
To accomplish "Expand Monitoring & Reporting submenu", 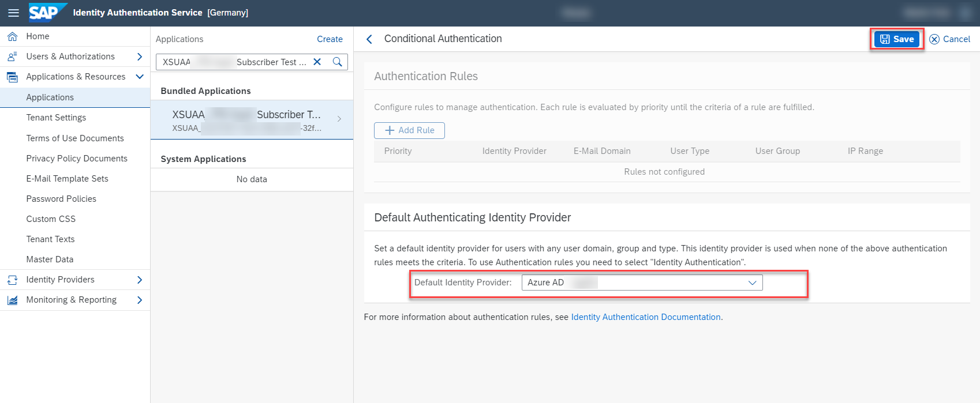I will click(x=140, y=300).
